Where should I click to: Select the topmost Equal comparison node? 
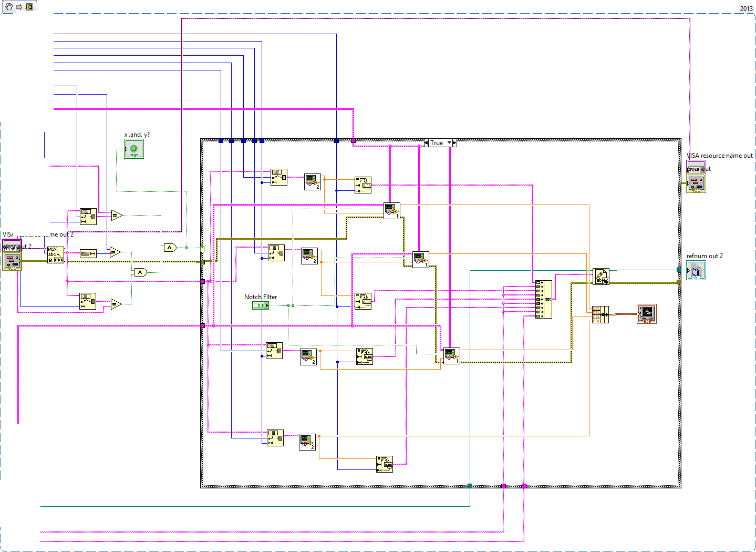[x=117, y=215]
